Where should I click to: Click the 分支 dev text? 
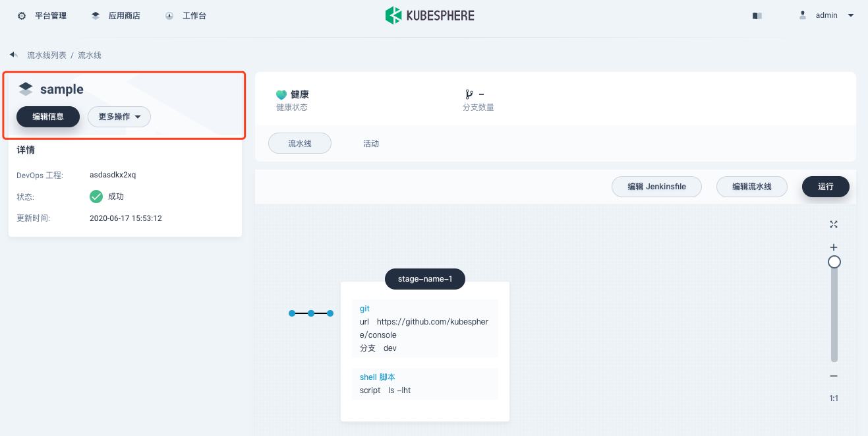[378, 348]
